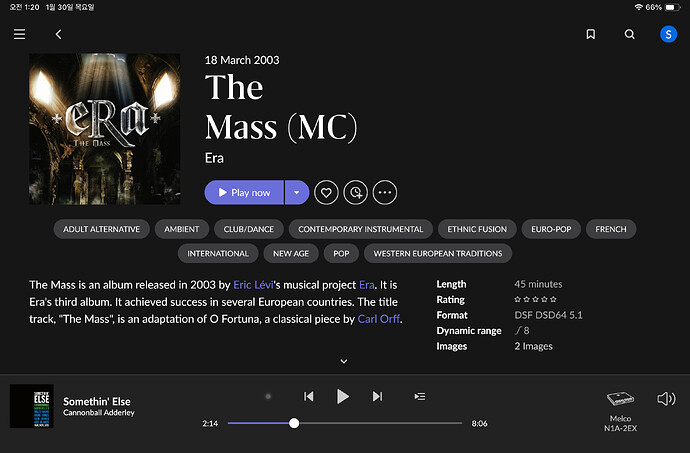
Task: Go back with the left arrow
Action: coord(59,34)
